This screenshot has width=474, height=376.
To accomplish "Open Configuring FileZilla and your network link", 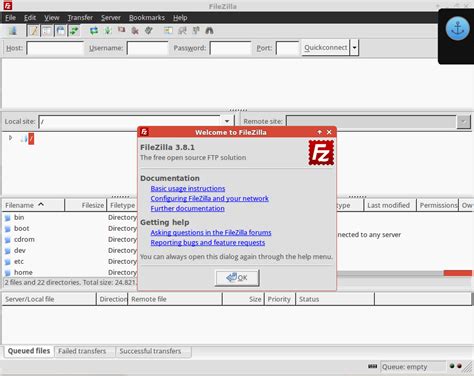I will 209,198.
